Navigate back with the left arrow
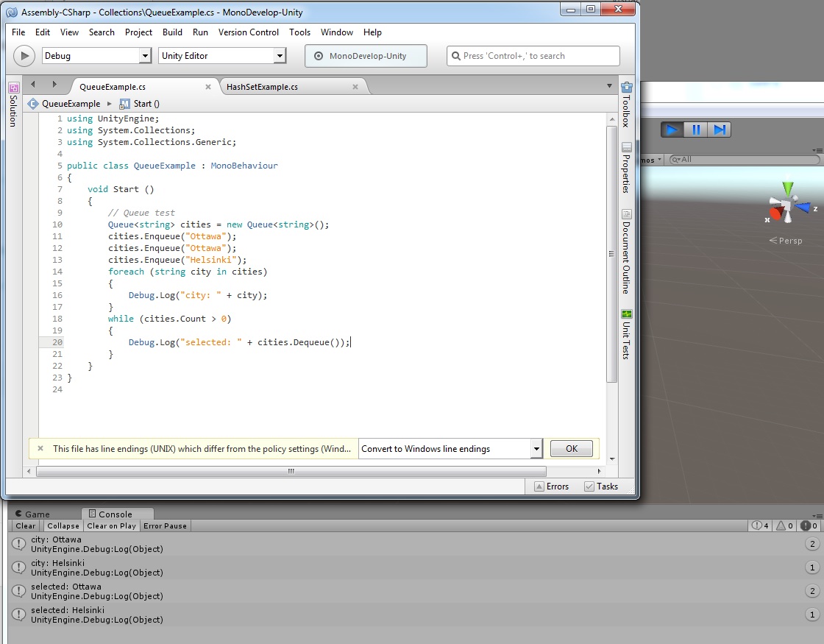 pyautogui.click(x=33, y=85)
